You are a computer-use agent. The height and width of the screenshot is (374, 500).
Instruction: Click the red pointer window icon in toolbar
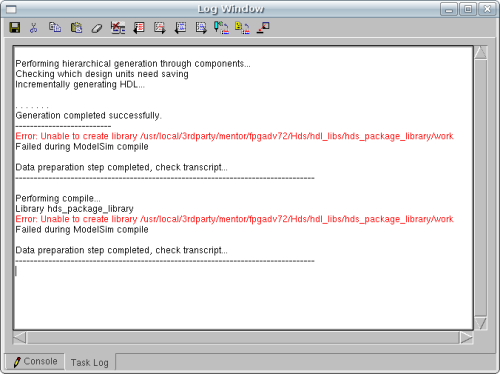coord(263,28)
